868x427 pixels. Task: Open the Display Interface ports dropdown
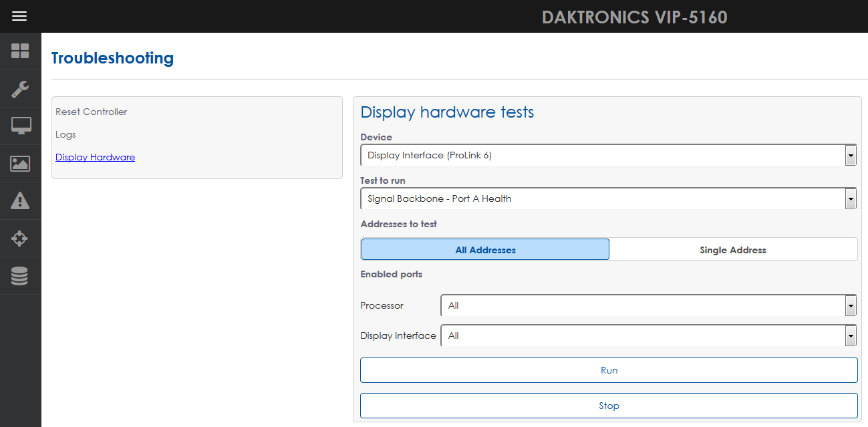[x=648, y=335]
